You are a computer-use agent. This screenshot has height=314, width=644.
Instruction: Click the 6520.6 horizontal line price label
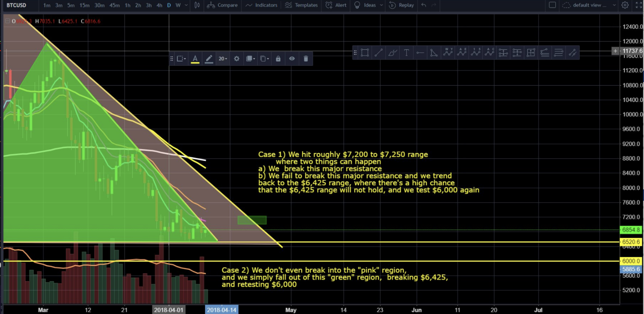click(x=631, y=242)
